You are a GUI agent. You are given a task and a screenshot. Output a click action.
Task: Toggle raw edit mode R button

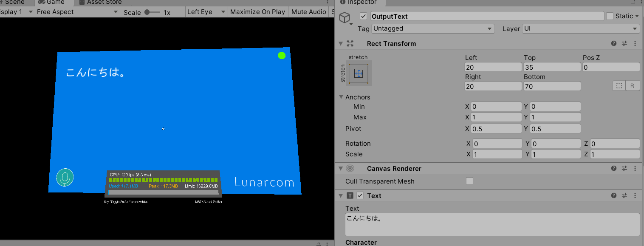coord(633,86)
